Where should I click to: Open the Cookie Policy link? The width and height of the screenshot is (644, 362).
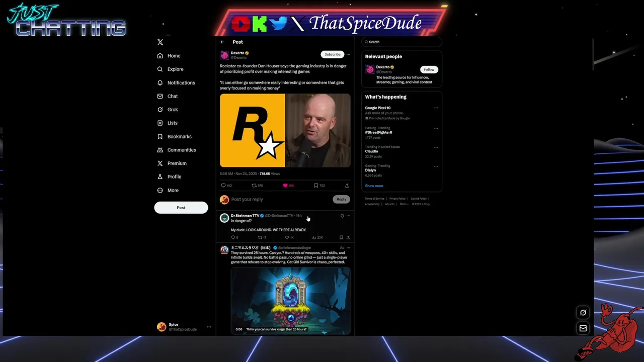click(x=419, y=199)
